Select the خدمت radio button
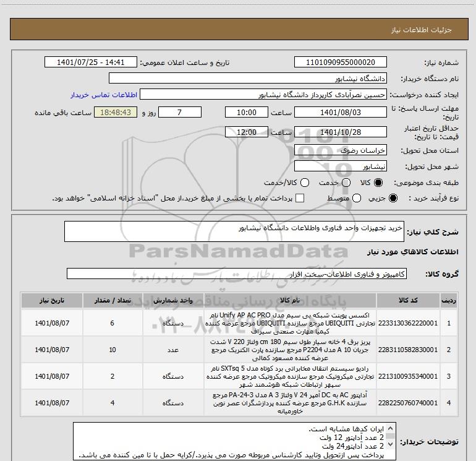Image resolution: width=476 pixels, height=461 pixels. (x=346, y=183)
